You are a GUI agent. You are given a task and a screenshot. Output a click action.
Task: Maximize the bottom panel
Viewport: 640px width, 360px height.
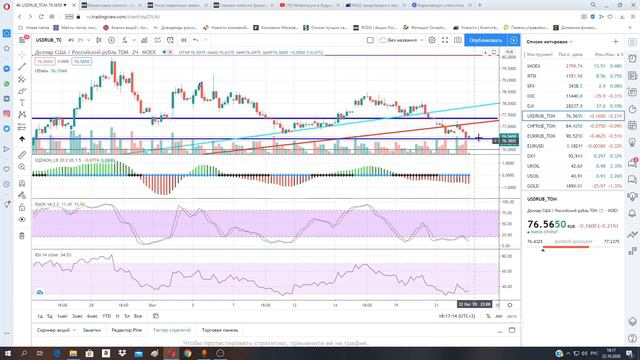click(512, 330)
